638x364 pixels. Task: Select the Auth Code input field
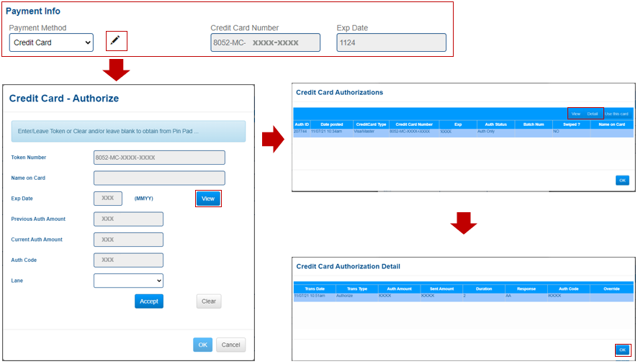128,260
